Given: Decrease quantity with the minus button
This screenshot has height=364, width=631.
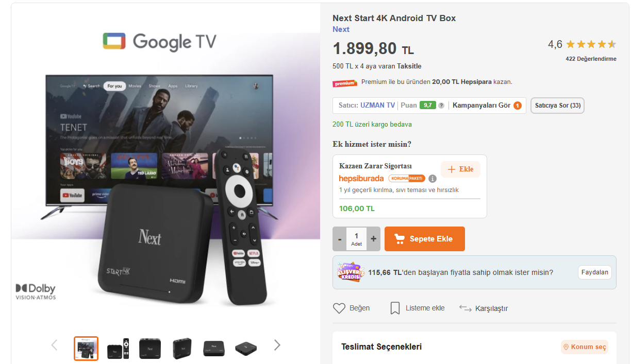Looking at the screenshot, I should pyautogui.click(x=340, y=239).
